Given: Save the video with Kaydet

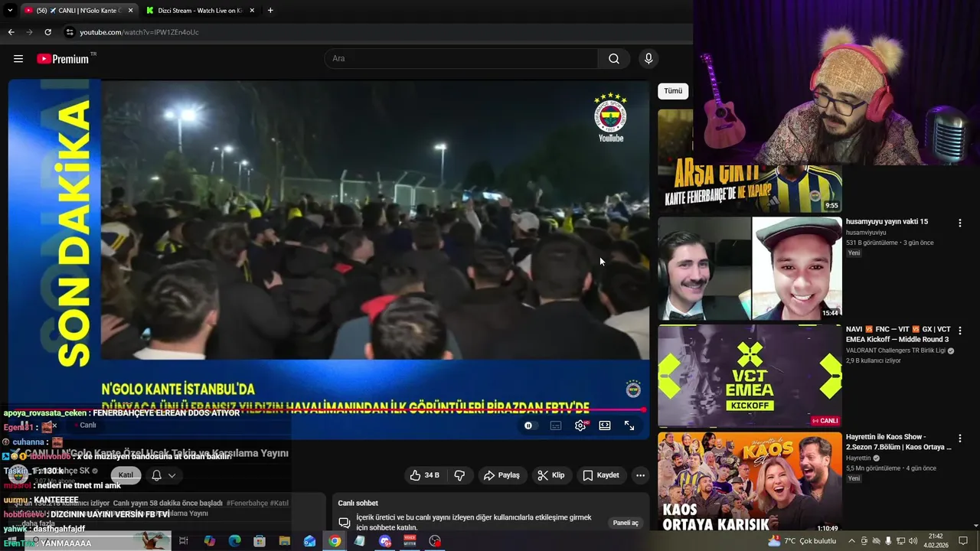Looking at the screenshot, I should [601, 475].
